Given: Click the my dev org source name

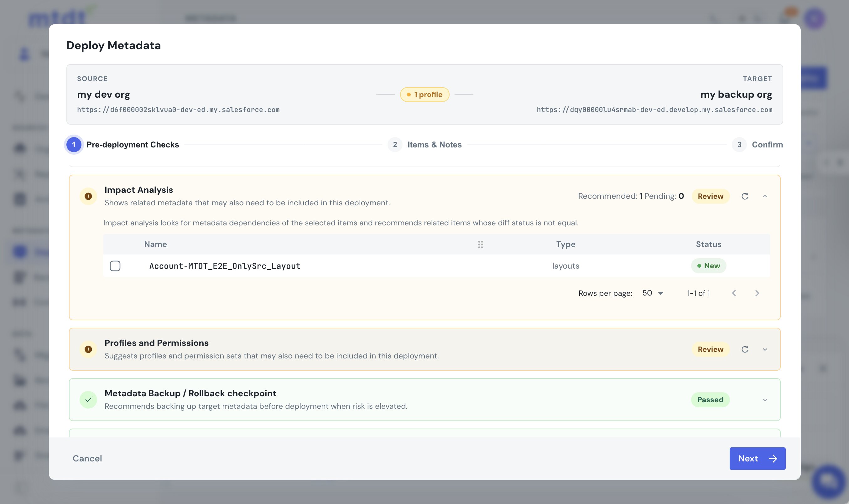Looking at the screenshot, I should [x=103, y=95].
